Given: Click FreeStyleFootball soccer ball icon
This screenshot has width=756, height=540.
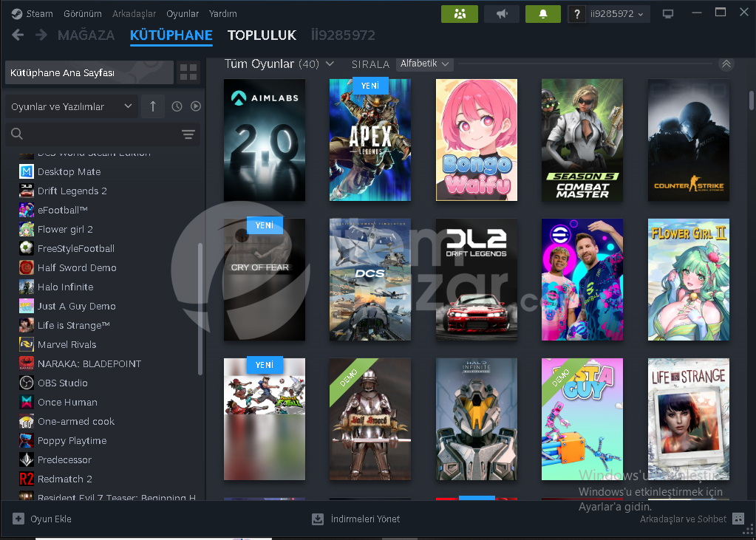Looking at the screenshot, I should pyautogui.click(x=27, y=248).
